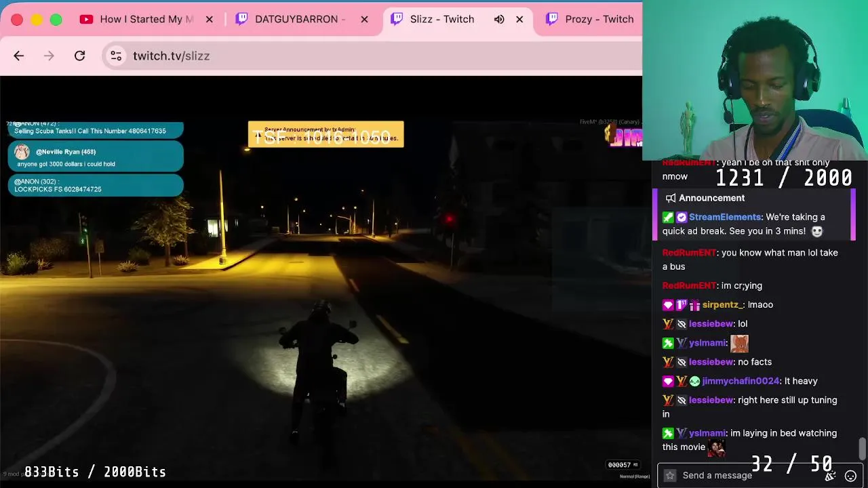
Task: Open sirpentz_'s username in chat
Action: 722,305
